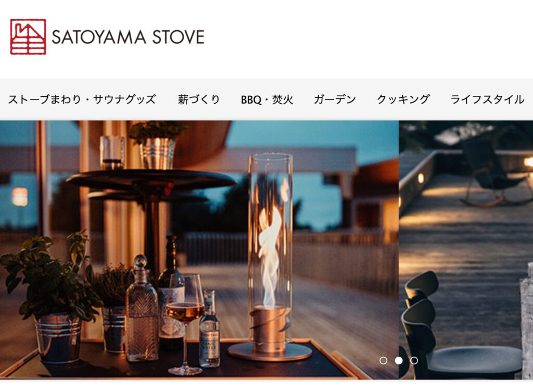The width and height of the screenshot is (533, 392).
Task: Click the SATOYAMA STOVE wordmark text
Action: tap(128, 37)
